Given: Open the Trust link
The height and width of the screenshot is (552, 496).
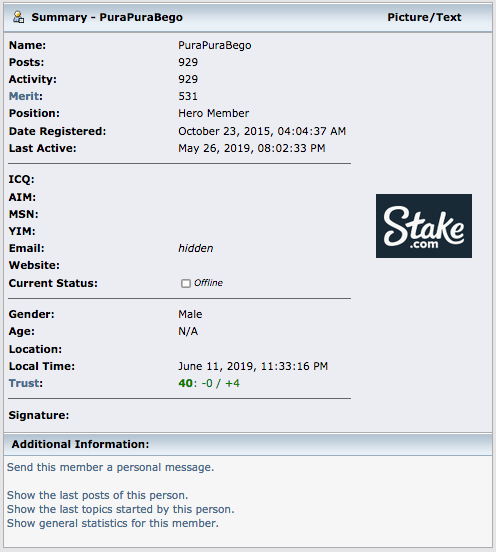Looking at the screenshot, I should pyautogui.click(x=24, y=383).
